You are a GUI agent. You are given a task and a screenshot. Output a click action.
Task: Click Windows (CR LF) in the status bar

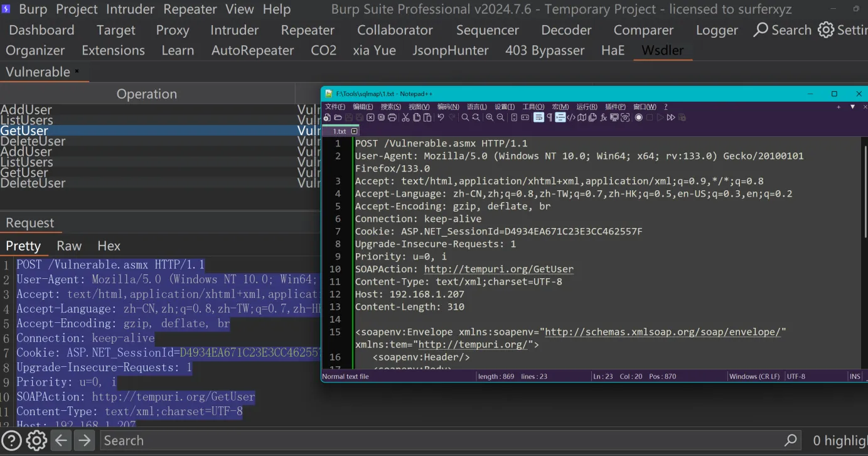tap(754, 376)
